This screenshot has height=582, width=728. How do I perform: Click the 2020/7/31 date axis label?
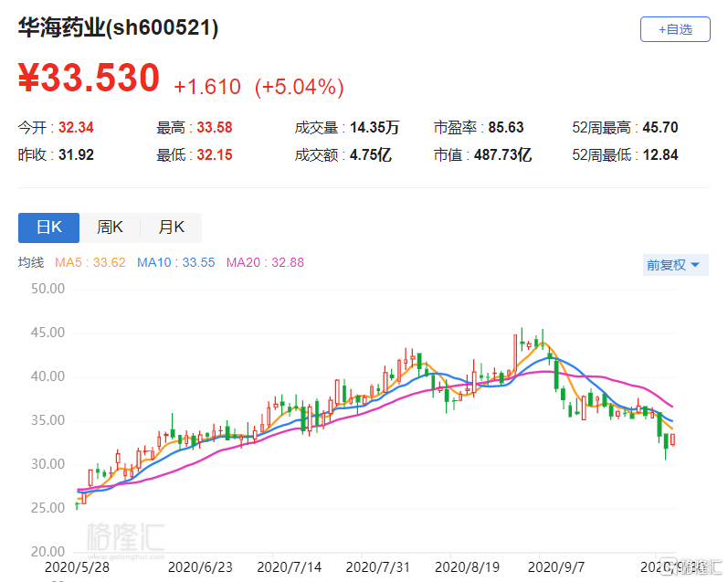pyautogui.click(x=378, y=567)
